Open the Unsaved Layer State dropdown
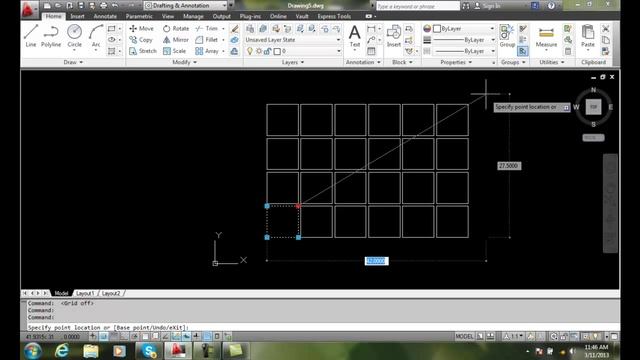Viewport: 640px width, 360px height. coord(293,40)
